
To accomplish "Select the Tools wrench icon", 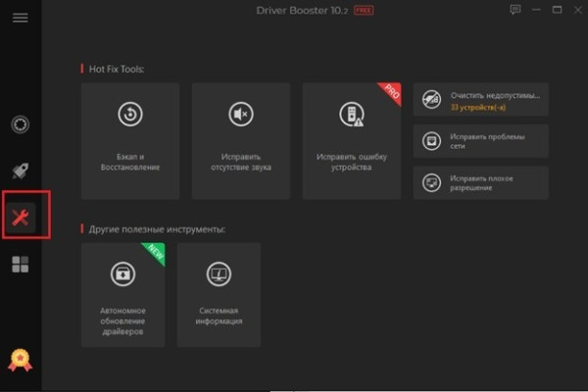I will pos(21,218).
